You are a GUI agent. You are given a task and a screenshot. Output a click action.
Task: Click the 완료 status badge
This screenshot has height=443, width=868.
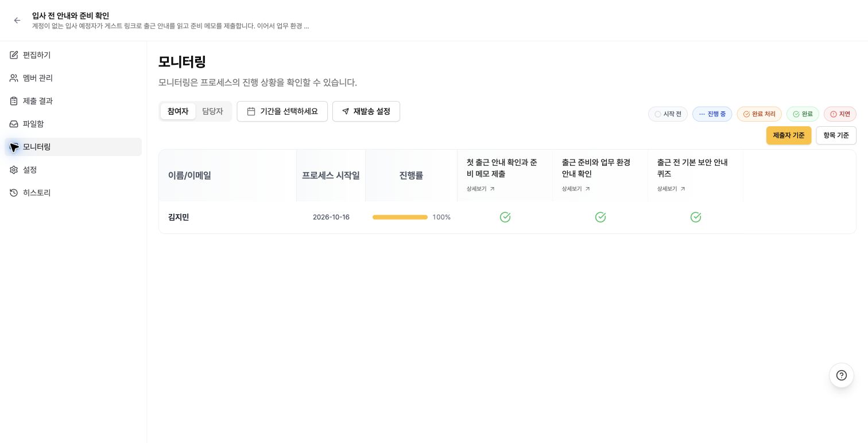coord(803,114)
